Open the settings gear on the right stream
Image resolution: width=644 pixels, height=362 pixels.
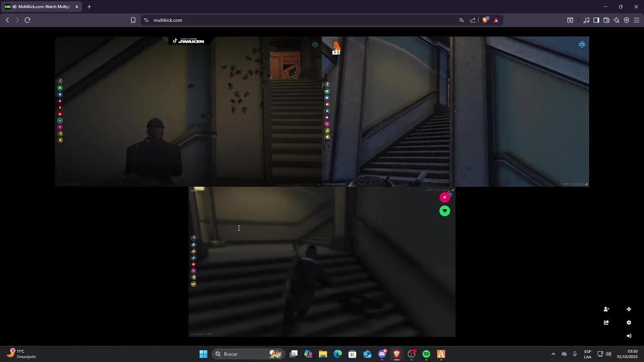(582, 45)
